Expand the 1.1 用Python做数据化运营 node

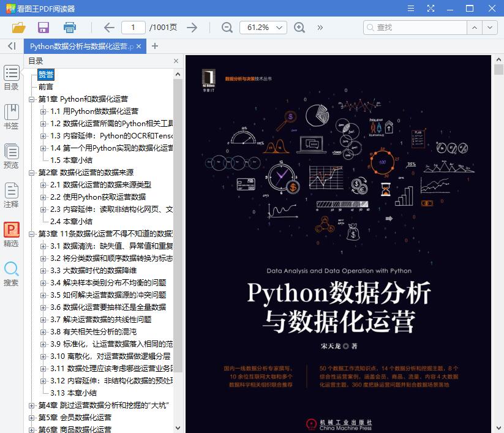pos(43,111)
